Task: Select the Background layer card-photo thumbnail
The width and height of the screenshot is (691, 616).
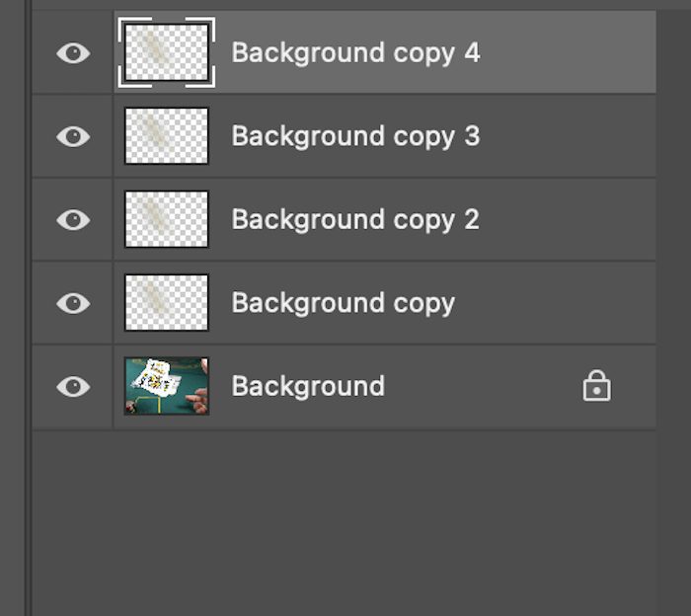Action: (x=167, y=386)
